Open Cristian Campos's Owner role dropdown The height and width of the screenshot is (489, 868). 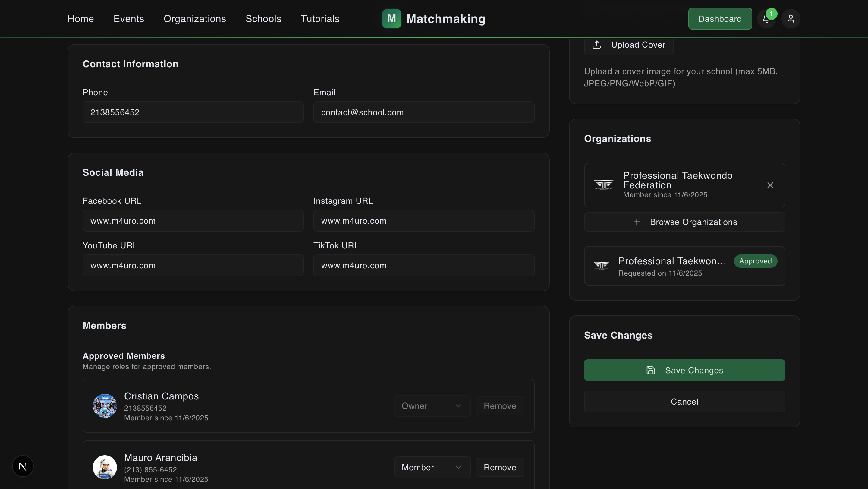pos(432,406)
